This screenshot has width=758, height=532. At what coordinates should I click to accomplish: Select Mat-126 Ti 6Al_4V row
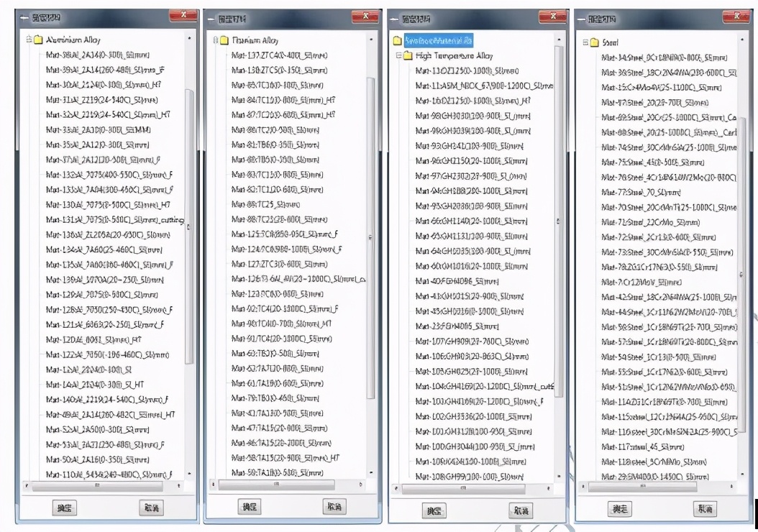298,279
